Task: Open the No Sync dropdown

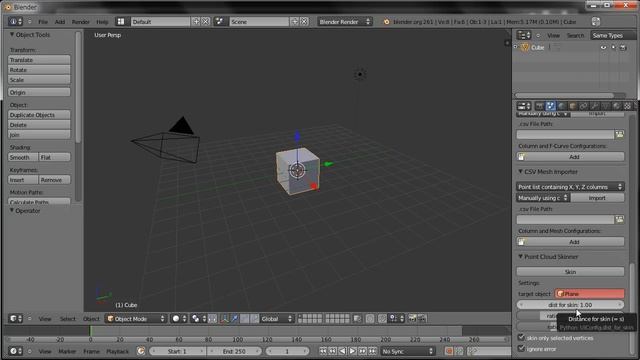Action: point(407,351)
